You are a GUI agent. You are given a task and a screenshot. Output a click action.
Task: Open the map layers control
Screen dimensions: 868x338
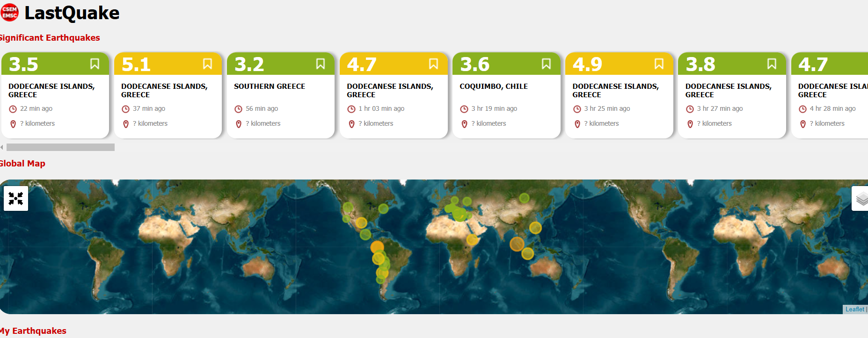(861, 199)
